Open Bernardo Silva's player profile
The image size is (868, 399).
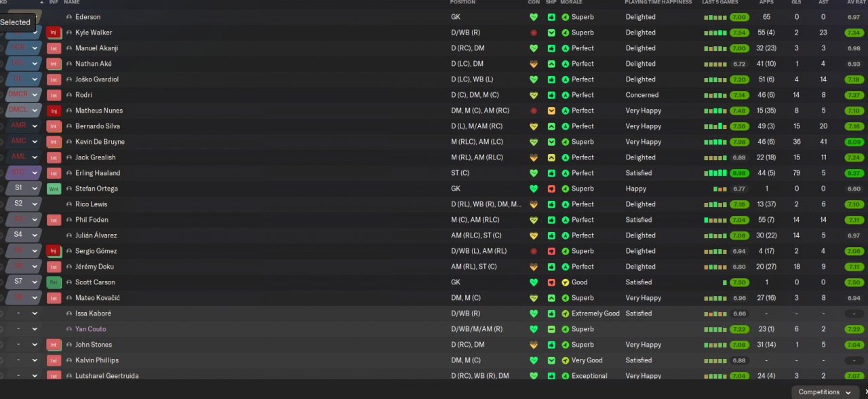coord(98,126)
